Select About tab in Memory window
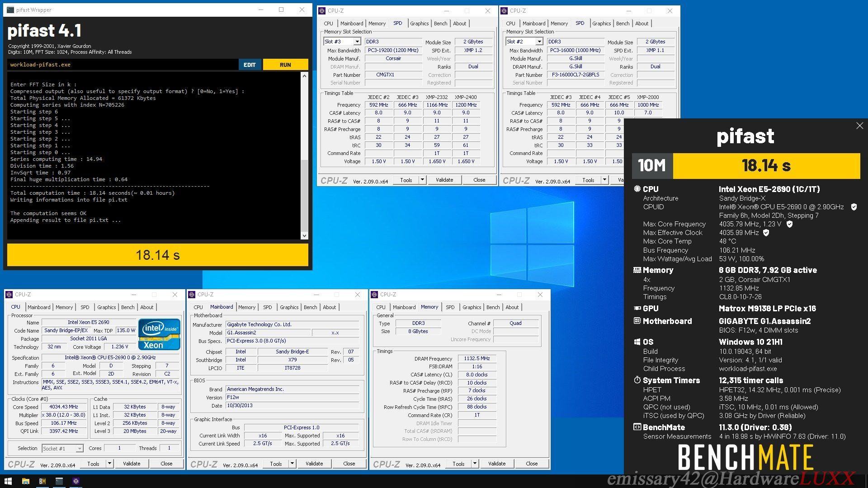The image size is (868, 488). [512, 307]
